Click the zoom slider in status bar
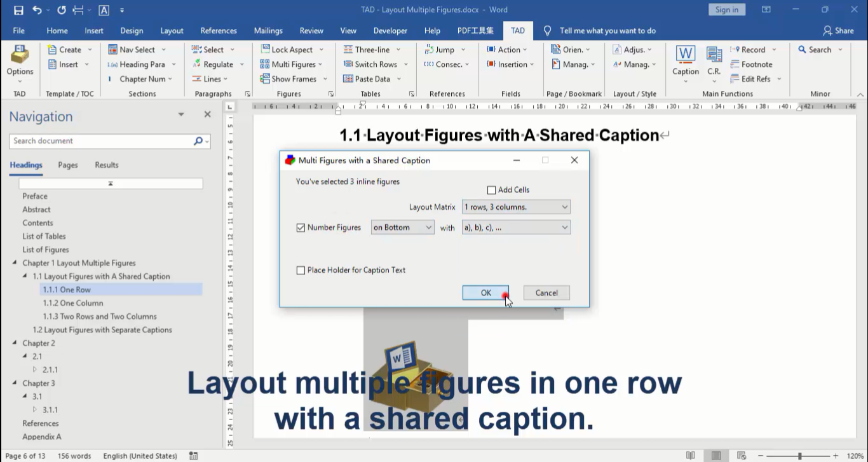This screenshot has width=868, height=462. click(x=799, y=456)
